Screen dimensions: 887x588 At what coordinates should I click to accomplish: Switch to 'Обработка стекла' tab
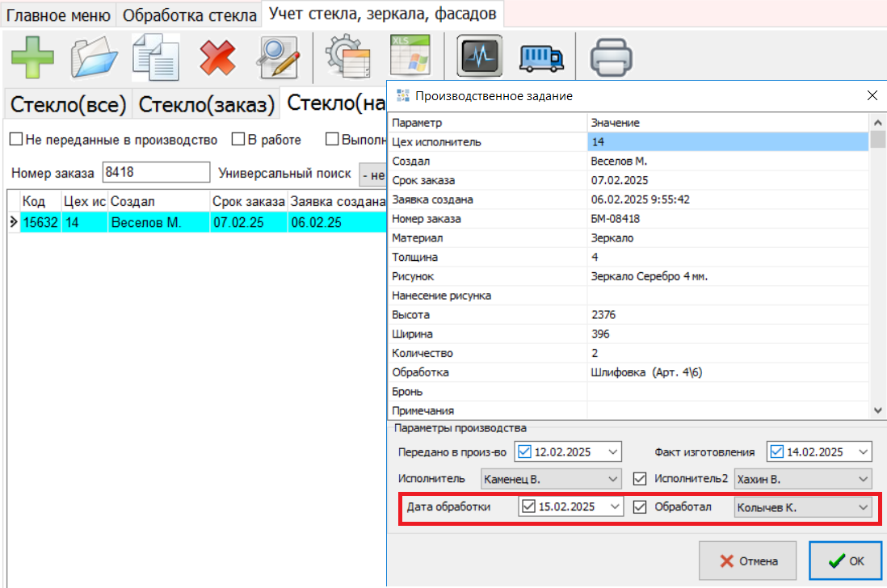pyautogui.click(x=189, y=15)
